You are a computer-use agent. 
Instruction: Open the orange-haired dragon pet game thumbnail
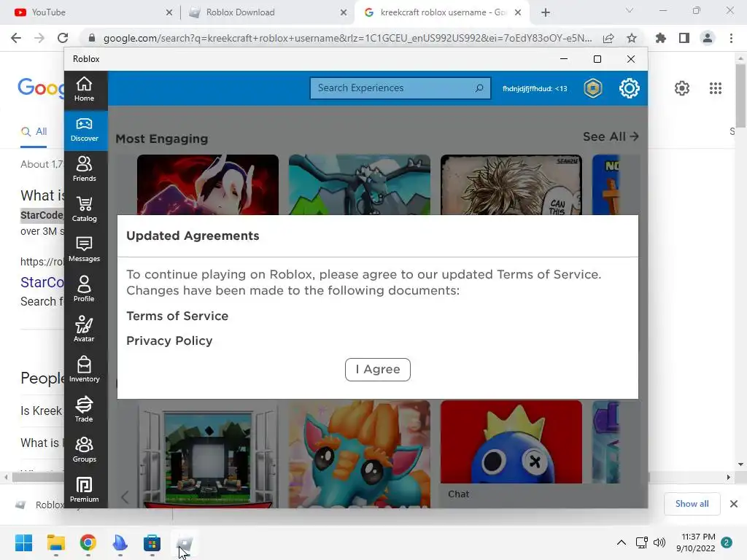point(359,454)
